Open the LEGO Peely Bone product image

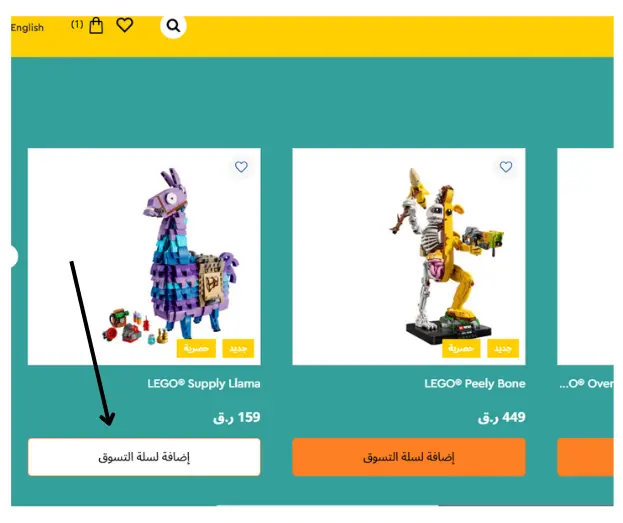point(409,256)
